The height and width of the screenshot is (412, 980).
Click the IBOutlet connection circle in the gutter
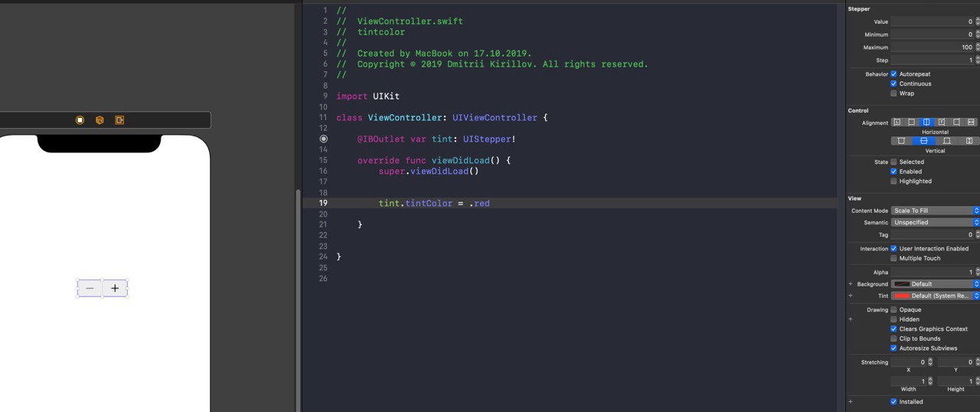(323, 139)
